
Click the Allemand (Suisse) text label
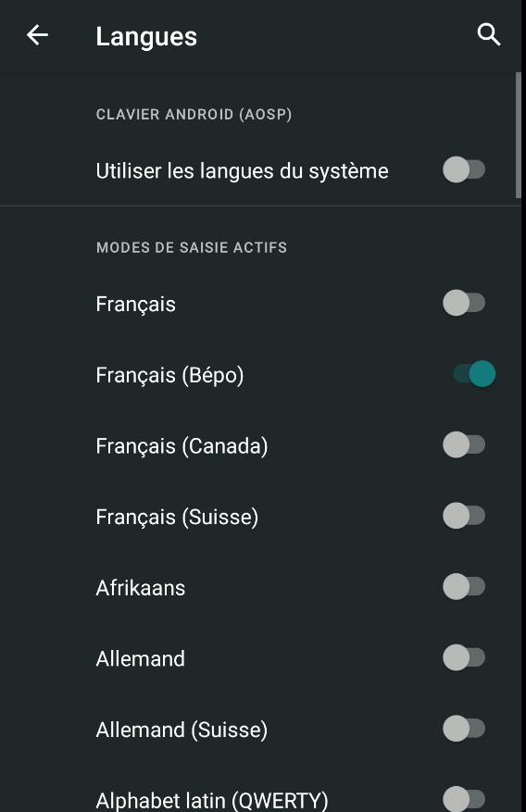182,730
